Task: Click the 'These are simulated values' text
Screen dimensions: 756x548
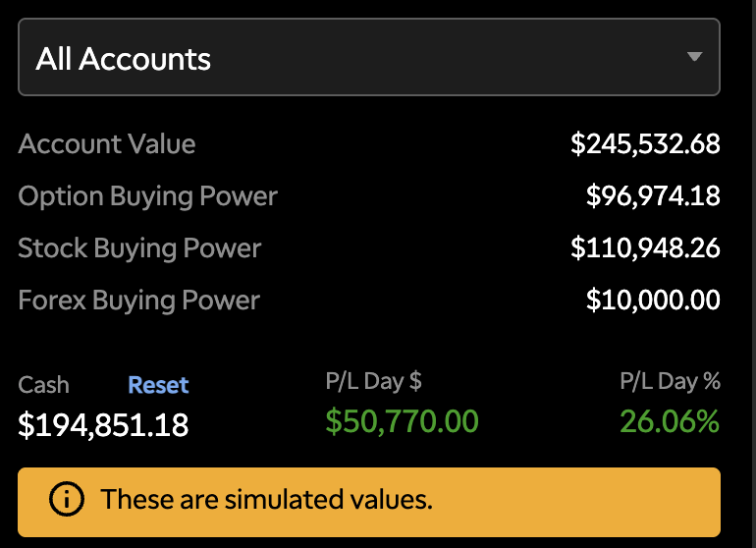Action: (x=266, y=499)
